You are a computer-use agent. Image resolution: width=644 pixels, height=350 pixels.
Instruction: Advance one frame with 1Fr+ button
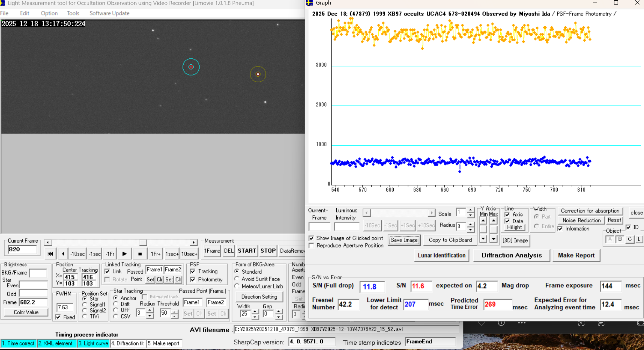click(156, 254)
